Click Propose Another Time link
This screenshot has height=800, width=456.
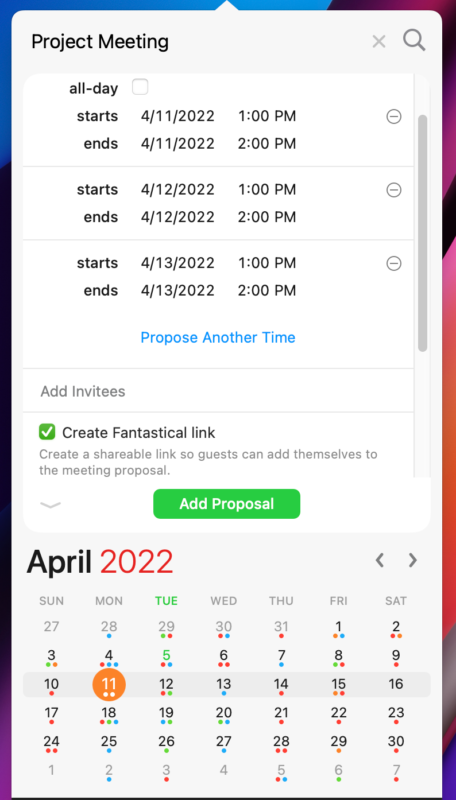point(218,337)
